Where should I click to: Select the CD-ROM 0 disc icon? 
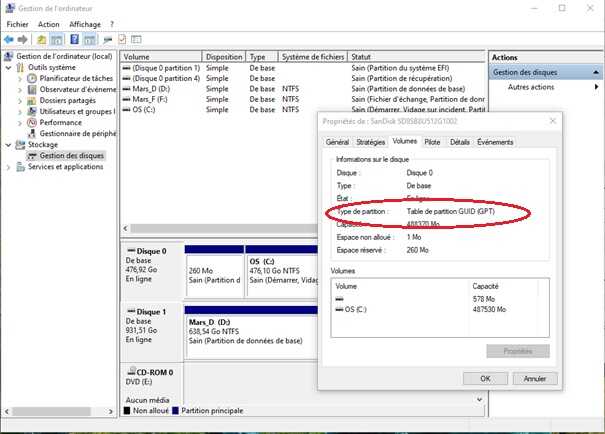132,371
